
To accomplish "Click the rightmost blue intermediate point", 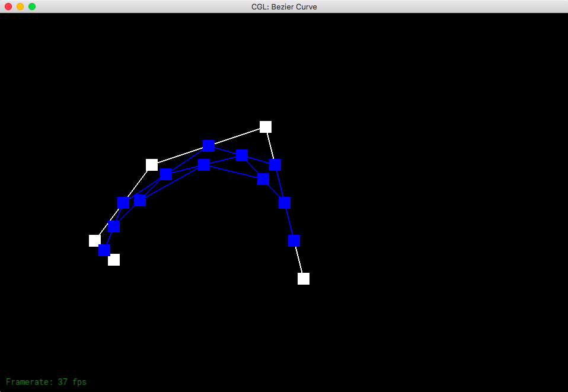I will click(294, 241).
